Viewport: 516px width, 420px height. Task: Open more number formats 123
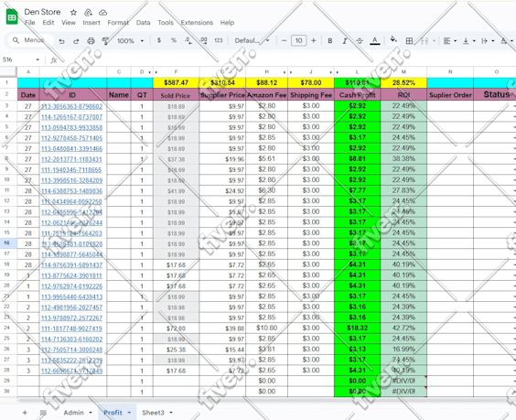219,40
